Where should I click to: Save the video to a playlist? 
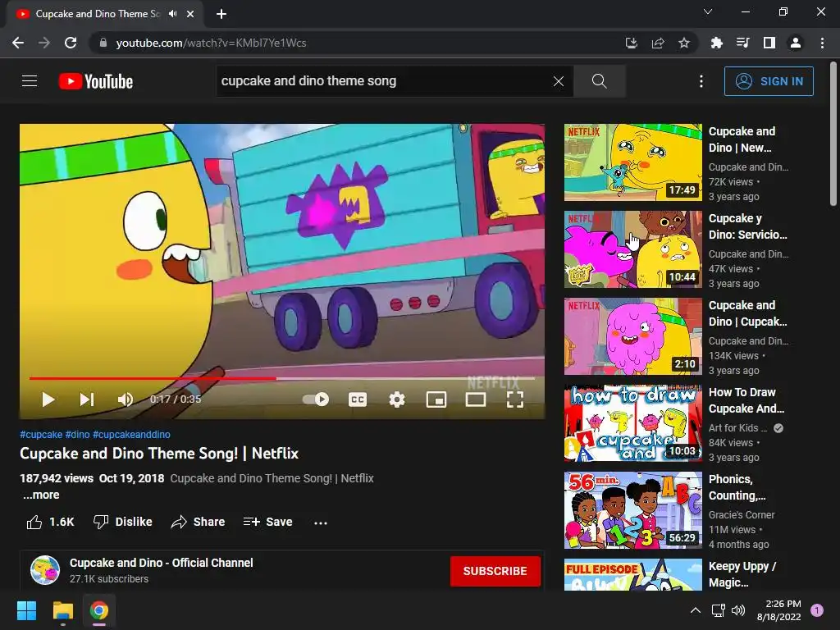coord(268,522)
